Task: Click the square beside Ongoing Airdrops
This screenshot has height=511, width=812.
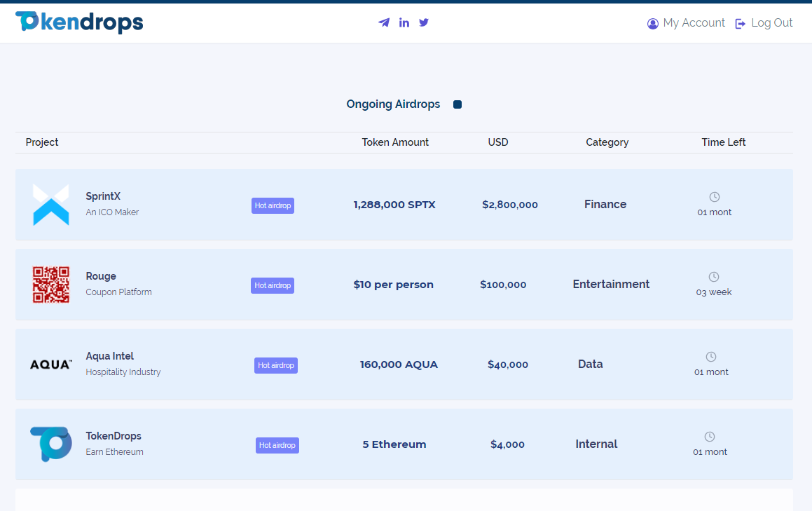Action: click(457, 104)
